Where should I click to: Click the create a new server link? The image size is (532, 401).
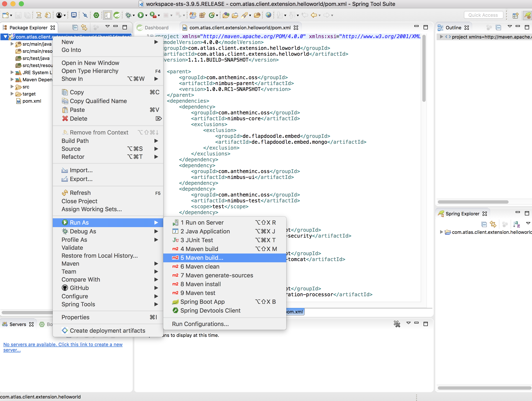click(63, 347)
